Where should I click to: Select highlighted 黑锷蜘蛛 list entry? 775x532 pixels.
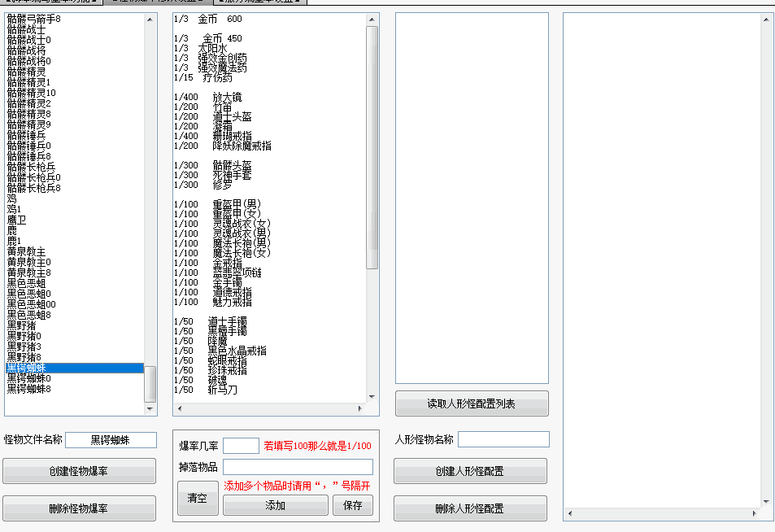point(75,368)
